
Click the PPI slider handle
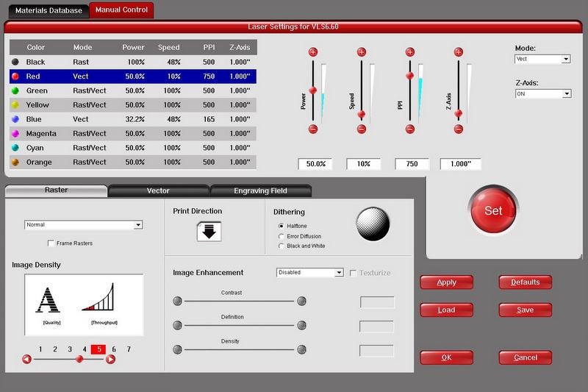[410, 76]
